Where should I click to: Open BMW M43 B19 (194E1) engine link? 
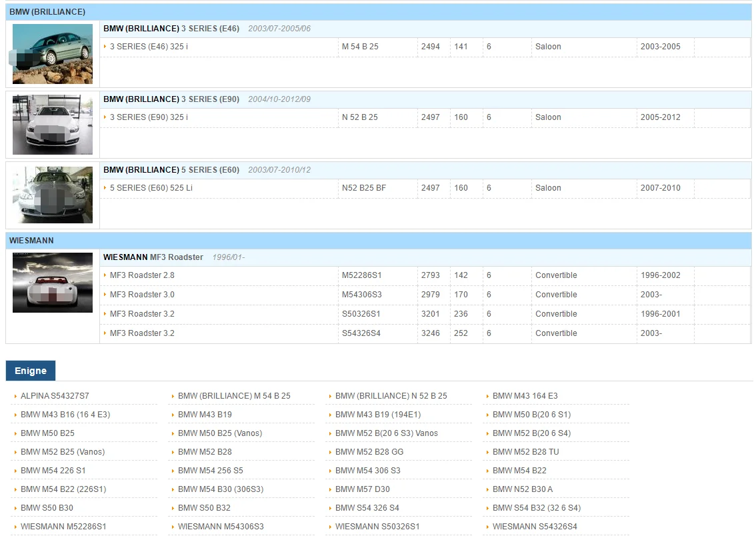(378, 415)
